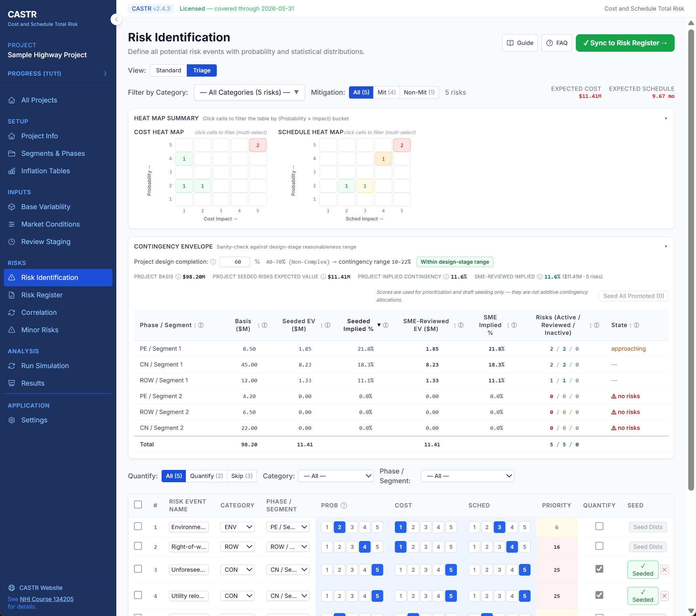The width and height of the screenshot is (696, 616).
Task: Select Correlation under Risks
Action: click(39, 312)
